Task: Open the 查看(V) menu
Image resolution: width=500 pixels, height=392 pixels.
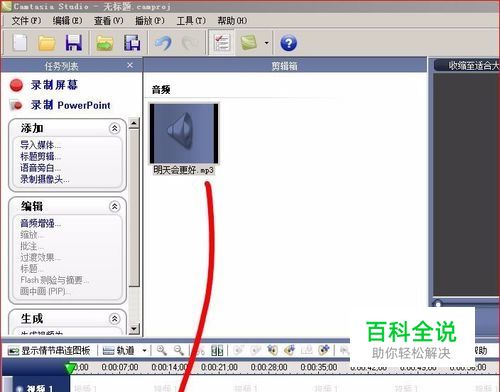Action: coord(109,21)
